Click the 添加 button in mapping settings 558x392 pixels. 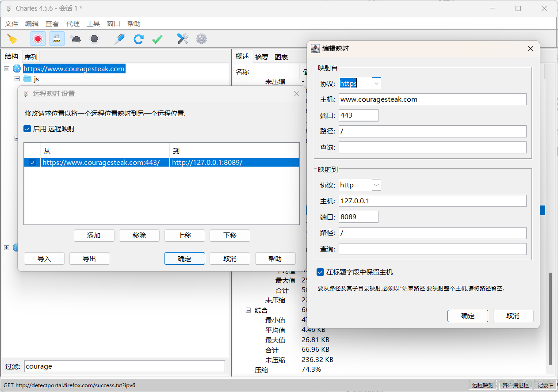(94, 236)
